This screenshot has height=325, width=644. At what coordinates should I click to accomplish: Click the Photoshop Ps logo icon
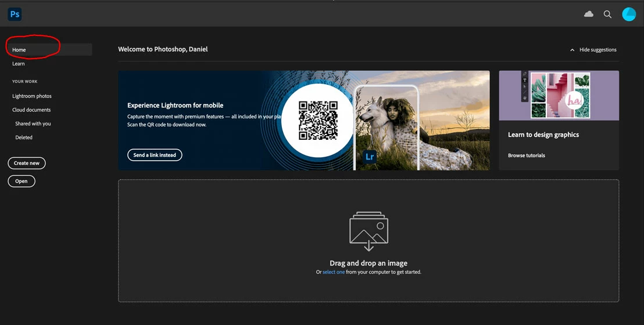click(x=15, y=15)
